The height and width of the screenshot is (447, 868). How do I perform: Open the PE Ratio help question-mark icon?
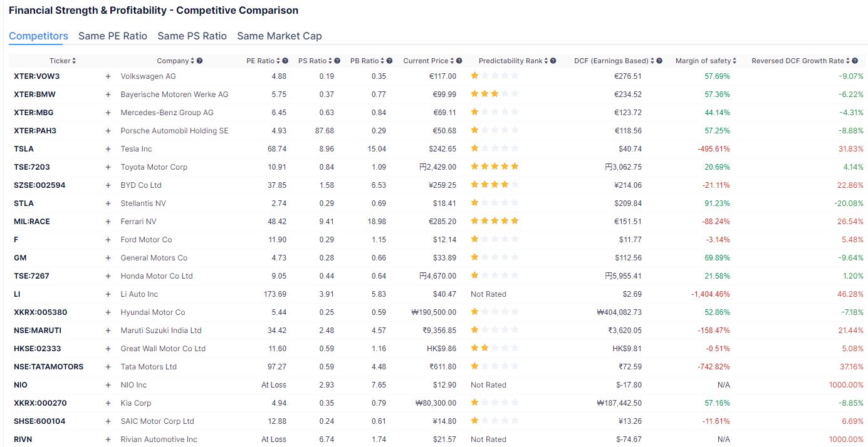coord(285,61)
